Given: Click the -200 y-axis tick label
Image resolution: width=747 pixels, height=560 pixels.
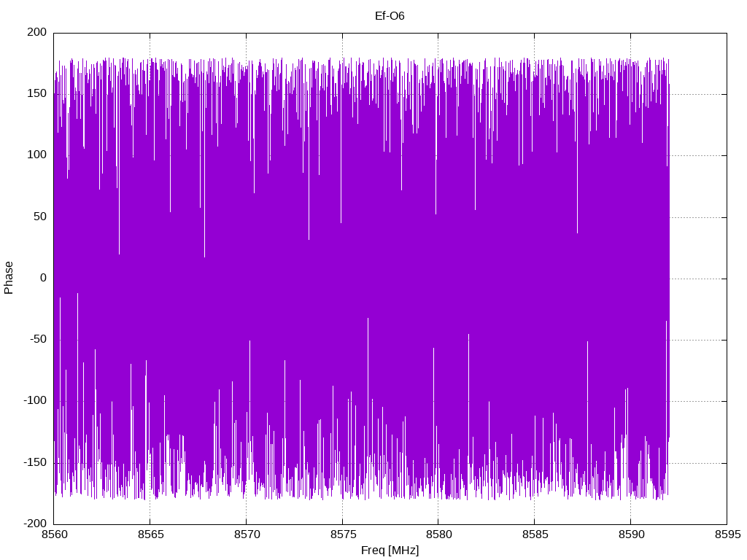Looking at the screenshot, I should [x=35, y=524].
